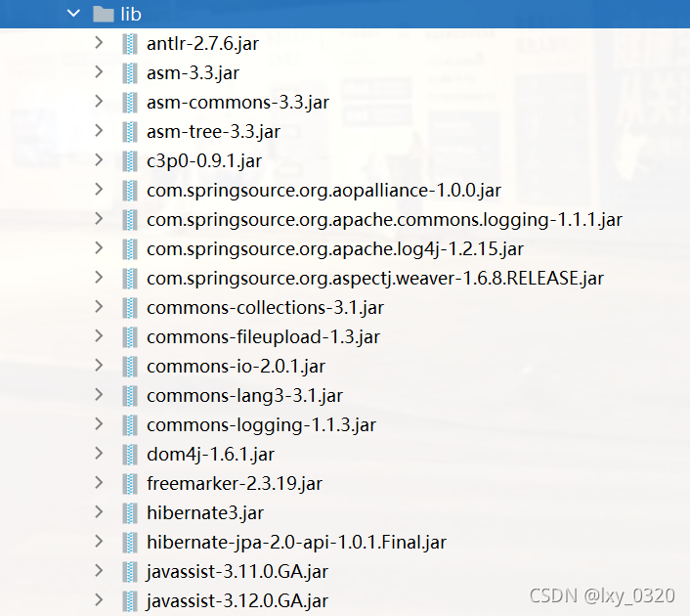This screenshot has width=690, height=616.
Task: Select asm-commons-3.3.jar file name
Action: [x=238, y=102]
